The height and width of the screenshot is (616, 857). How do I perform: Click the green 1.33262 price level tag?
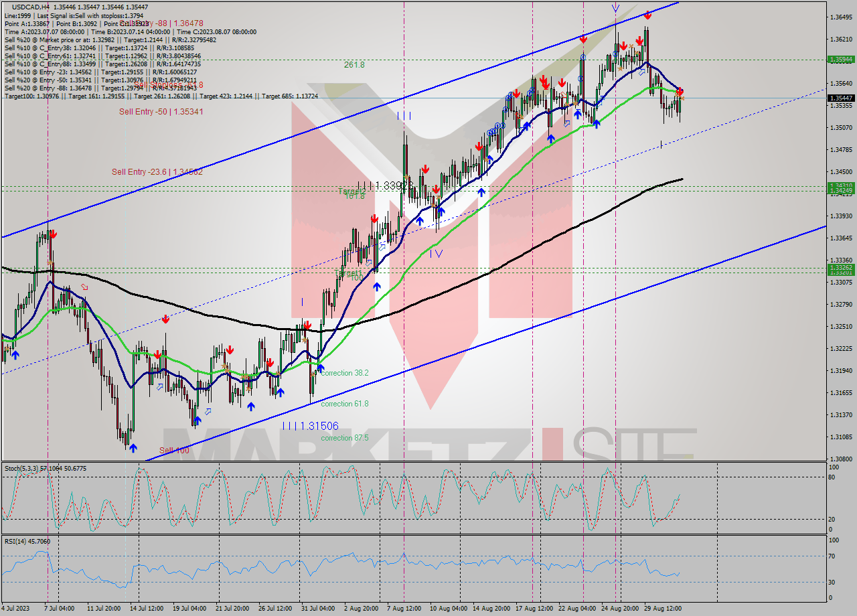tap(841, 267)
